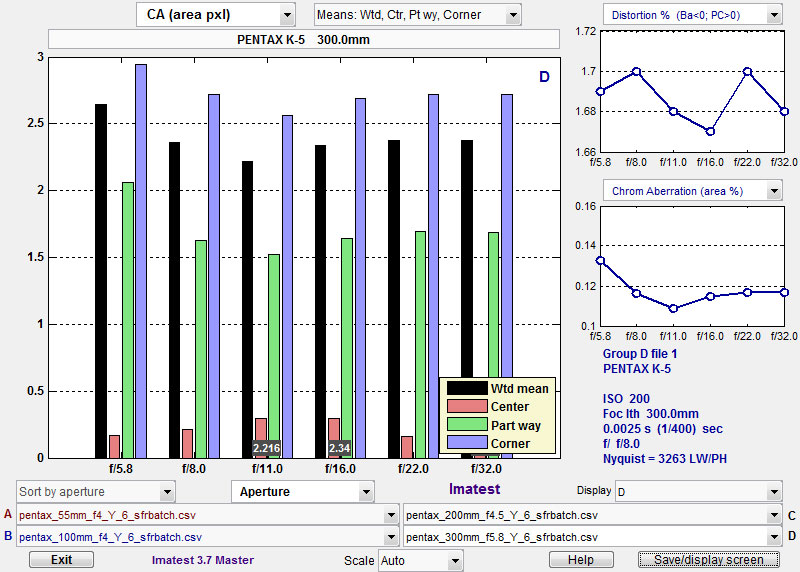Click the green Part way legend swatch
The image size is (800, 572).
tap(467, 425)
